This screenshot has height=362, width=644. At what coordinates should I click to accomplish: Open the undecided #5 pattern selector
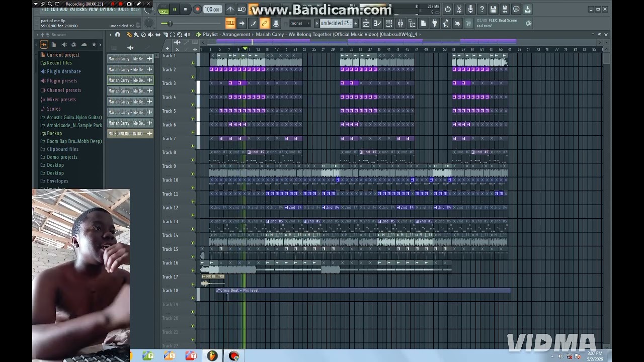pyautogui.click(x=336, y=23)
